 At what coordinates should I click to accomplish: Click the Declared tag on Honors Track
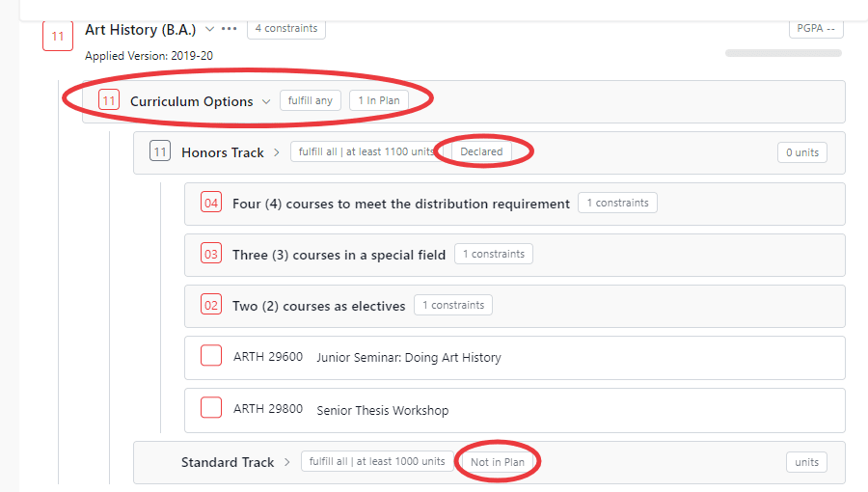(x=481, y=152)
